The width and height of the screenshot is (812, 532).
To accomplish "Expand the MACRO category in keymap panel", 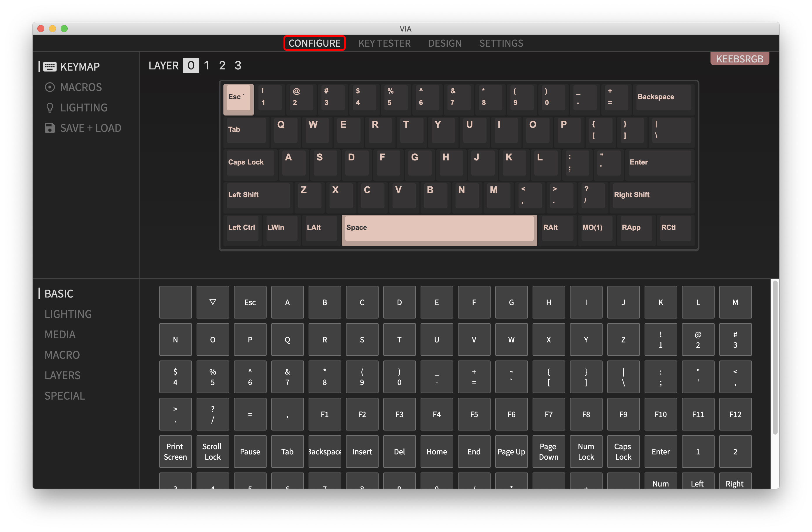I will tap(62, 354).
